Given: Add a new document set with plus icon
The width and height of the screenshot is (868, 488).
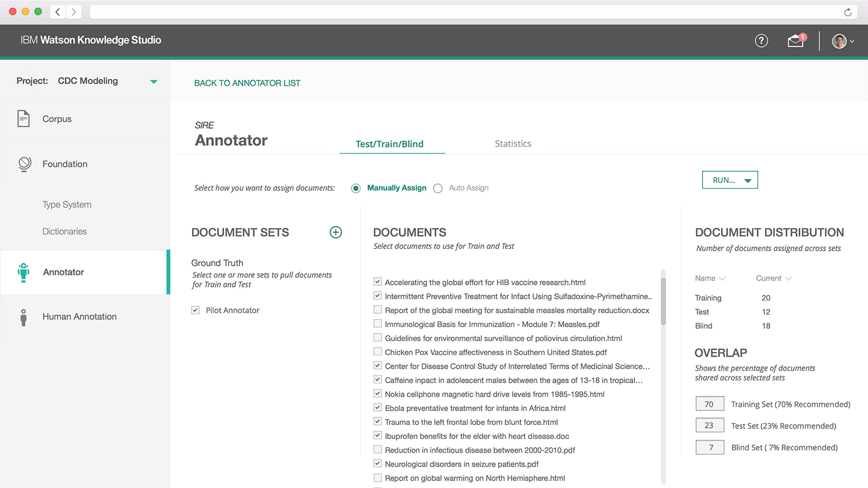Looking at the screenshot, I should point(336,232).
